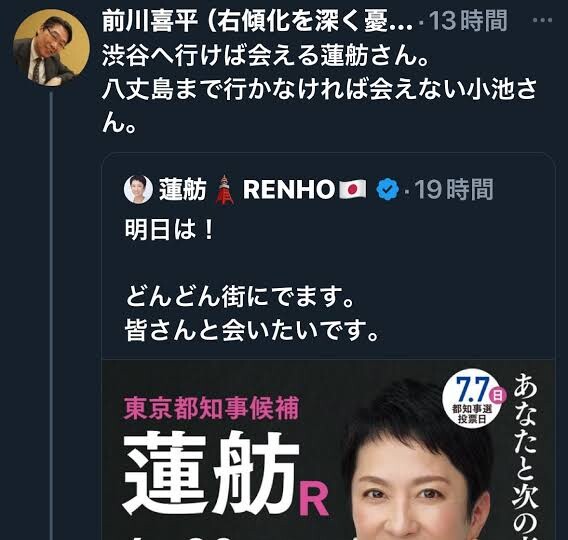Click the tweet text 渋谷へ行けば会える蓮舫さん

pos(265,56)
